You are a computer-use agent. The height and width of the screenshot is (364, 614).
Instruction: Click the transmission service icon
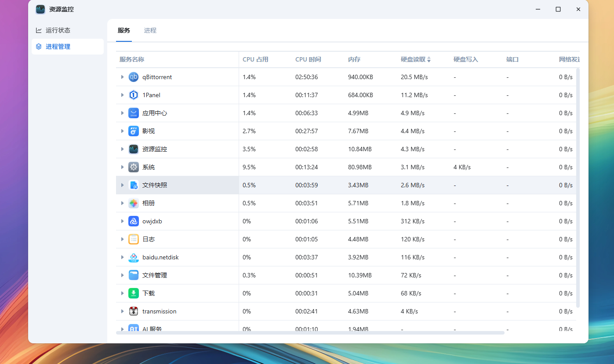[x=134, y=311]
